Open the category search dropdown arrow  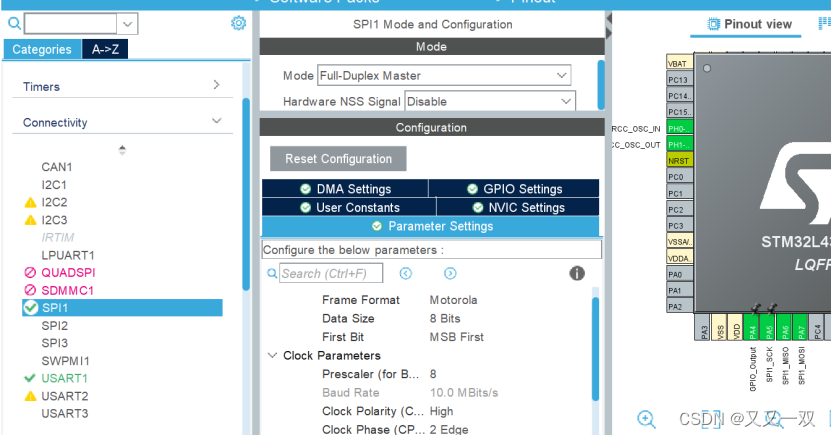pyautogui.click(x=128, y=24)
